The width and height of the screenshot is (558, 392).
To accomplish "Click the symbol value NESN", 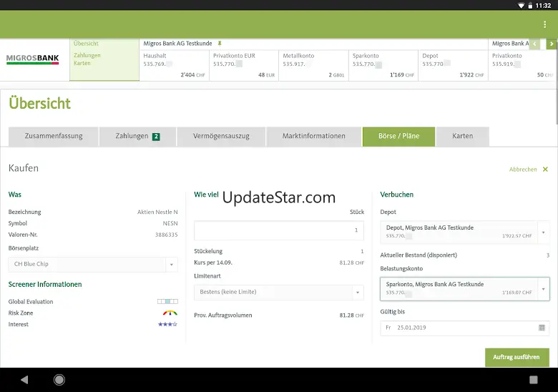I will coord(170,223).
